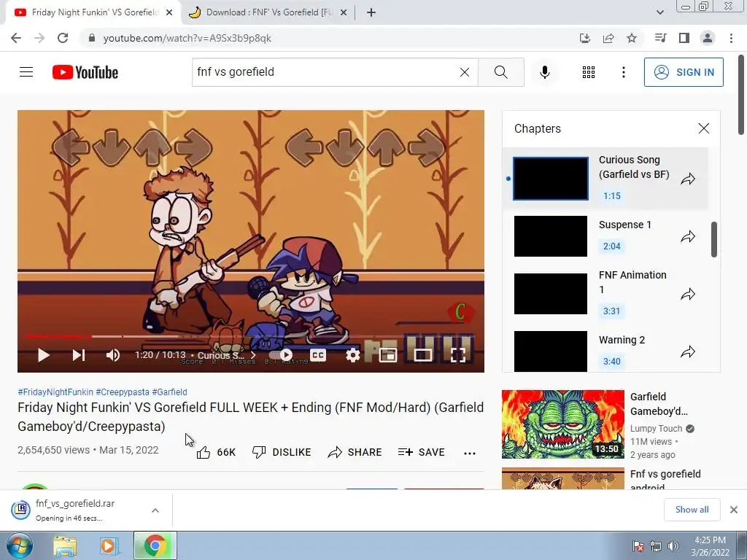Open media controls icon in toolbar
Screen dimensions: 747x560
click(660, 38)
